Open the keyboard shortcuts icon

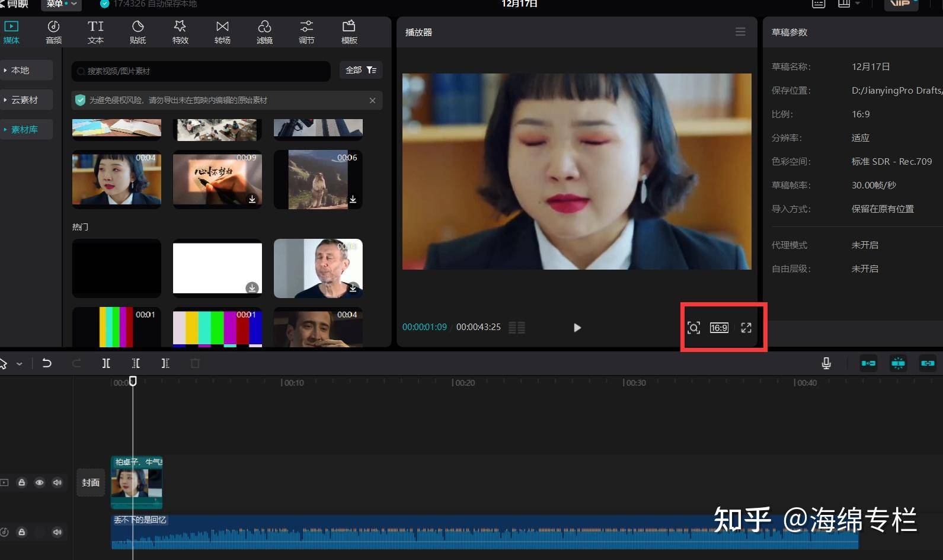(x=819, y=4)
